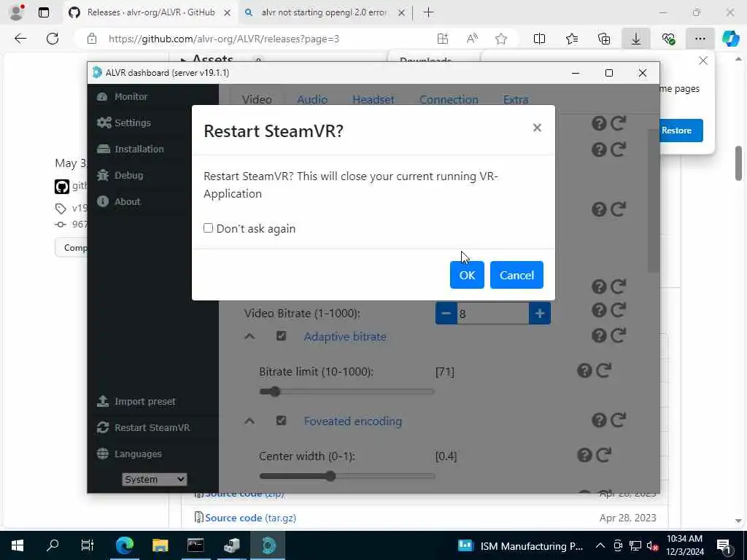Switch to the alvr not starting search tab
Image resolution: width=747 pixels, height=560 pixels.
[325, 12]
